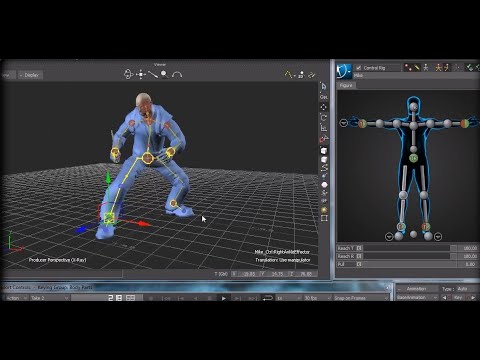480x360 pixels.
Task: Click the Key button
Action: click(x=459, y=297)
